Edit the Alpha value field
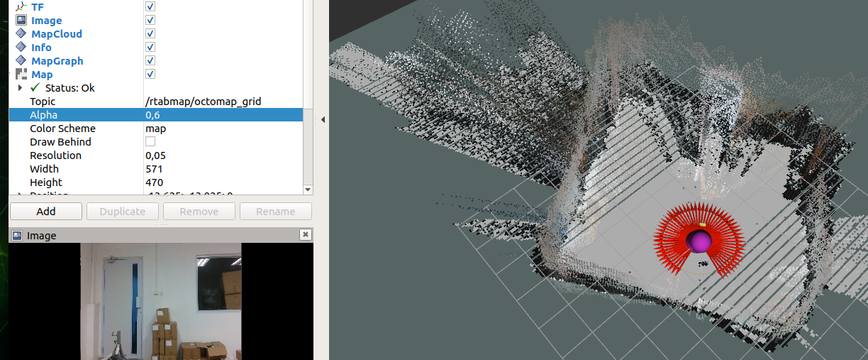The image size is (868, 360). [221, 115]
